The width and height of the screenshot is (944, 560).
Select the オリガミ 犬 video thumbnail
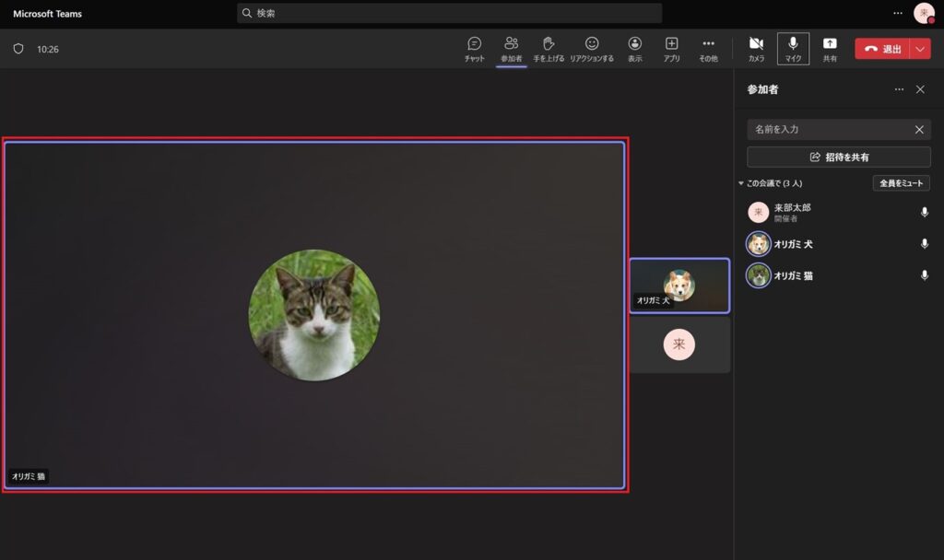click(x=679, y=286)
